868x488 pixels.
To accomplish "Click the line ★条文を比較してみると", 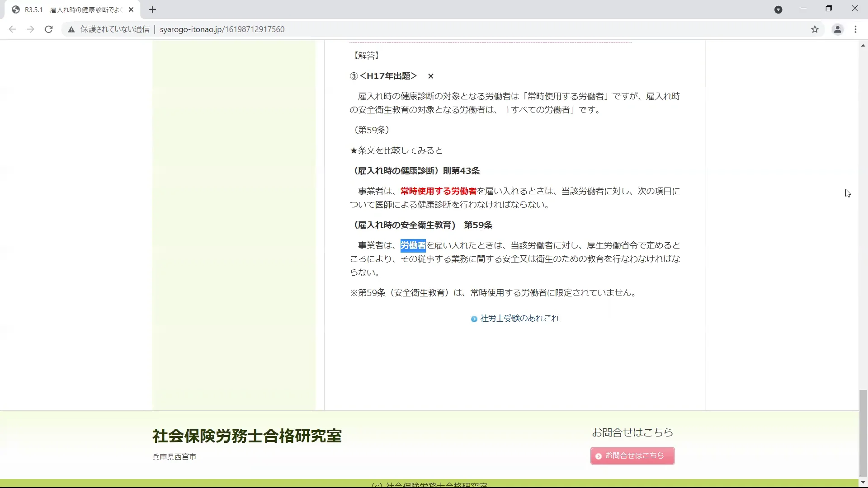I will 396,150.
